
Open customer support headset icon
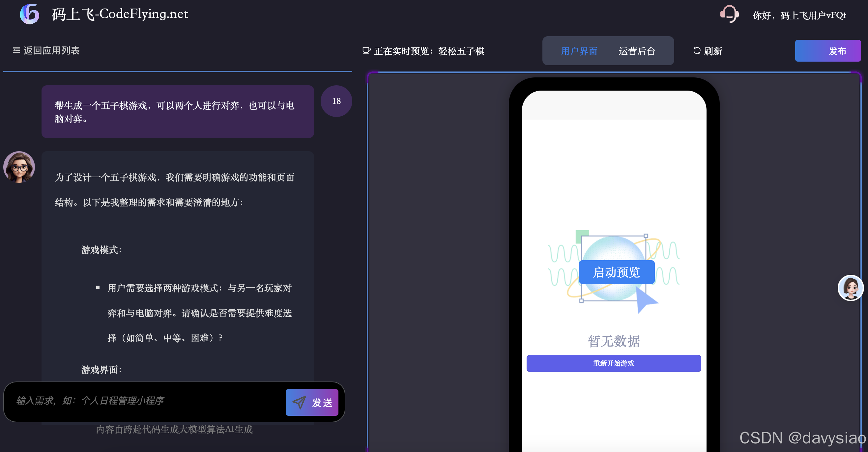tap(729, 14)
